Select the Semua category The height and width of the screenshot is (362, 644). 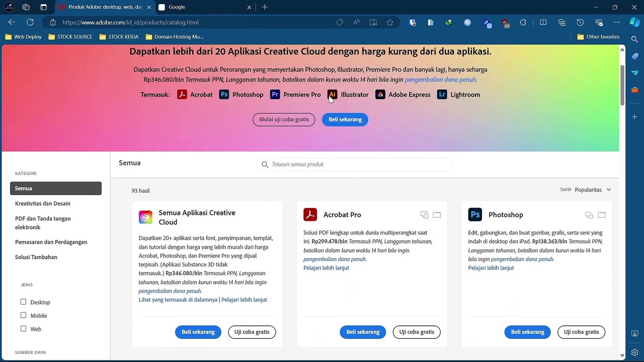pyautogui.click(x=56, y=188)
